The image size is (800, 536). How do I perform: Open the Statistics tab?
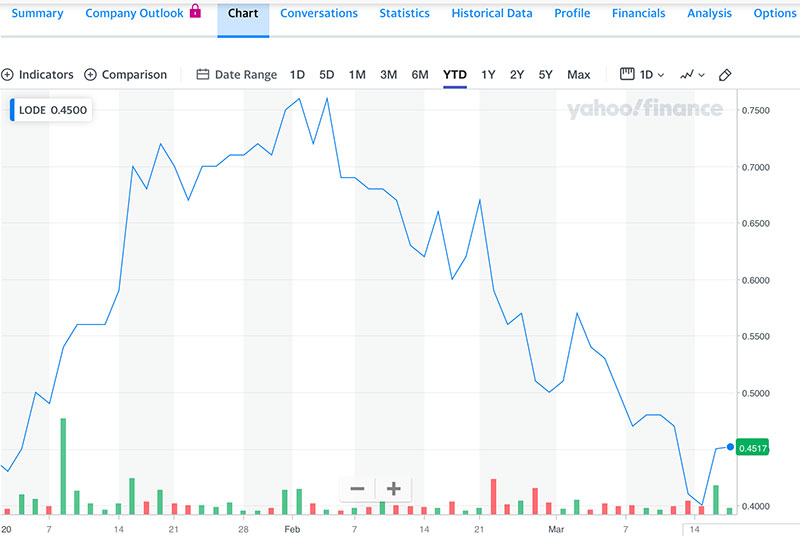404,14
